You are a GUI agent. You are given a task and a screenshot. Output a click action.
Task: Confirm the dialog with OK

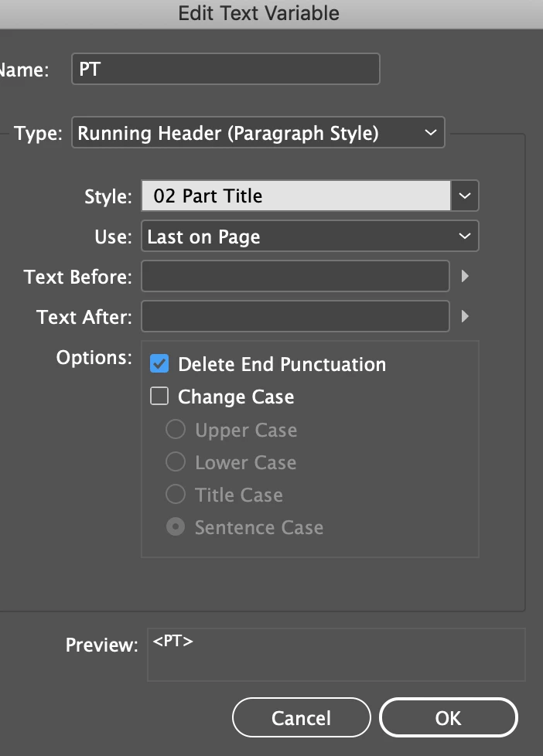click(449, 717)
